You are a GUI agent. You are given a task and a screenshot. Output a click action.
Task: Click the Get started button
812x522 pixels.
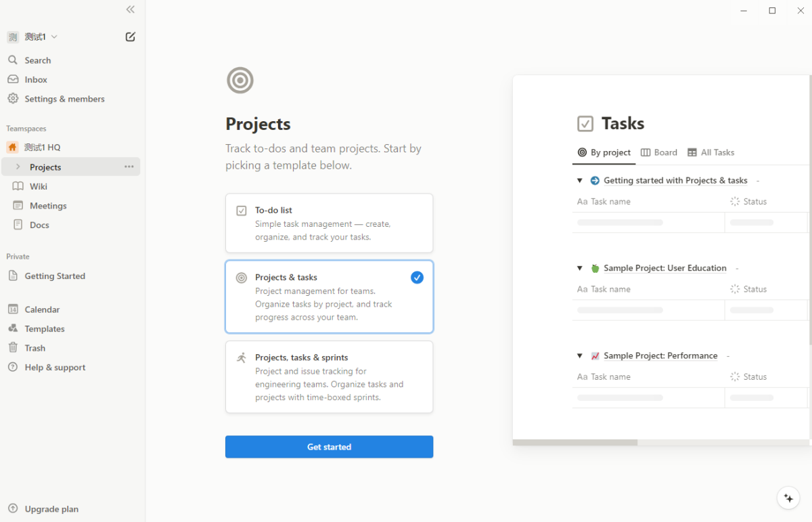(x=329, y=447)
